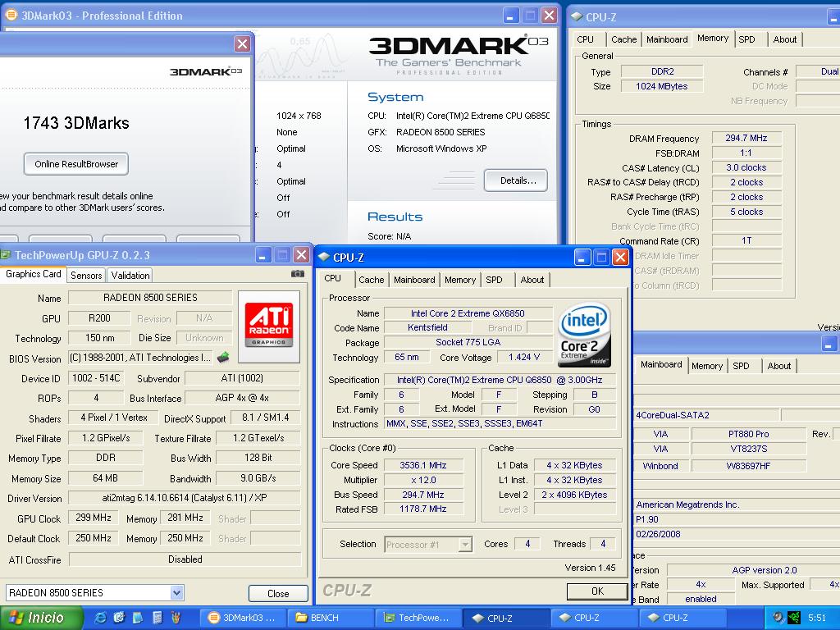
Task: Close the 3DMark score dialog
Action: 242,44
